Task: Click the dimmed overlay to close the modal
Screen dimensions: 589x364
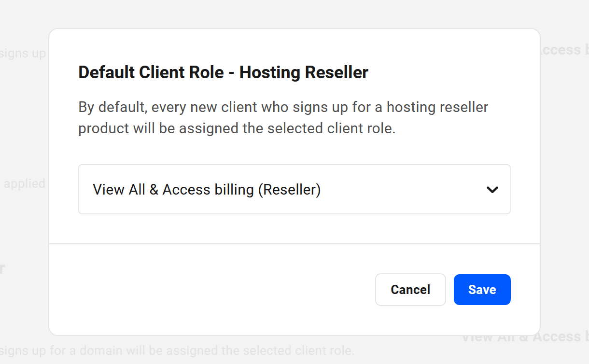Action: point(24,193)
